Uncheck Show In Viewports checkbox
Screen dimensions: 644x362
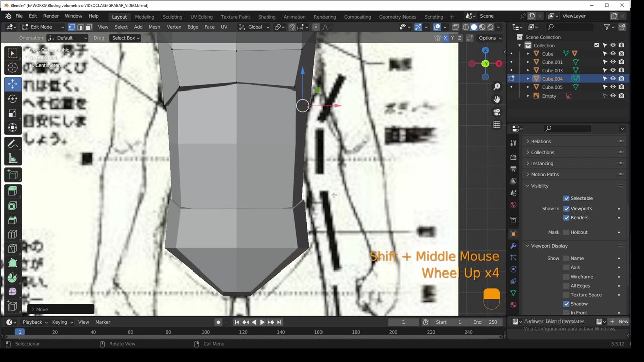pos(567,209)
